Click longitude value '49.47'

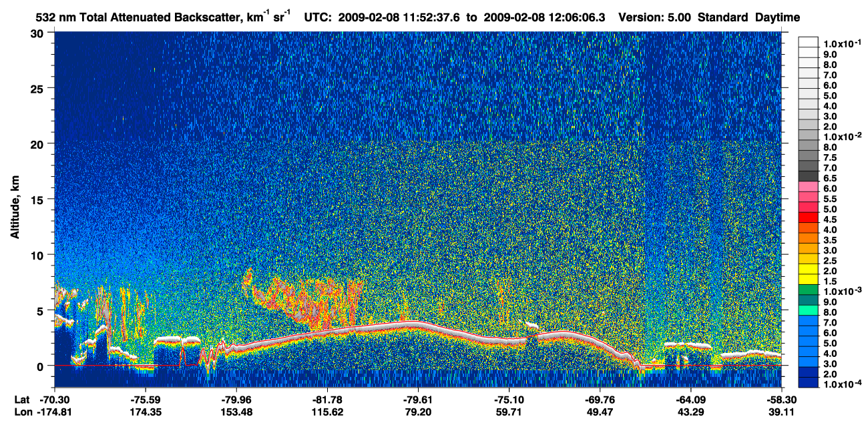pyautogui.click(x=600, y=412)
